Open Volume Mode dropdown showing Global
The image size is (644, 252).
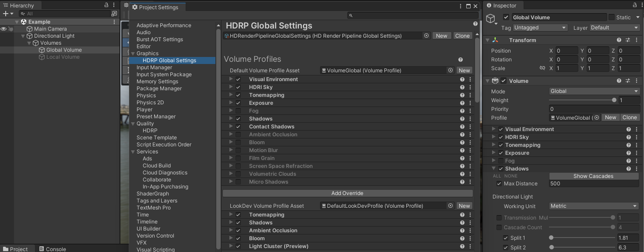(594, 91)
